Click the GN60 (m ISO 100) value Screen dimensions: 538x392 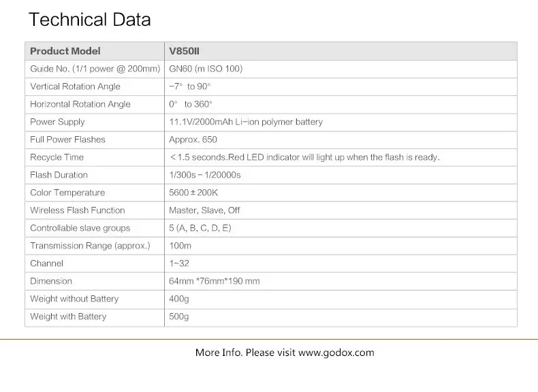(x=206, y=69)
